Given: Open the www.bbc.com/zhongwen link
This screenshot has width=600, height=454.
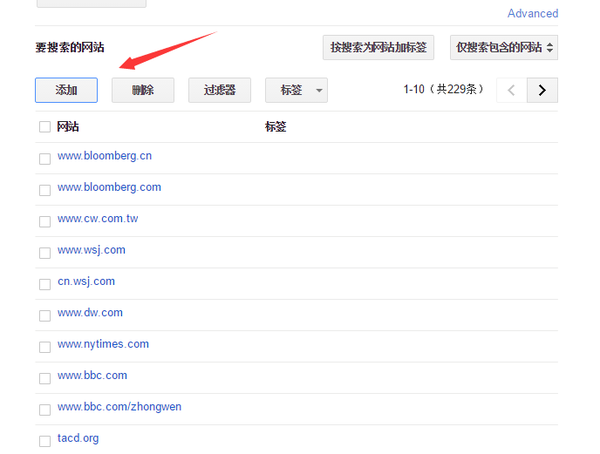Looking at the screenshot, I should [x=119, y=407].
